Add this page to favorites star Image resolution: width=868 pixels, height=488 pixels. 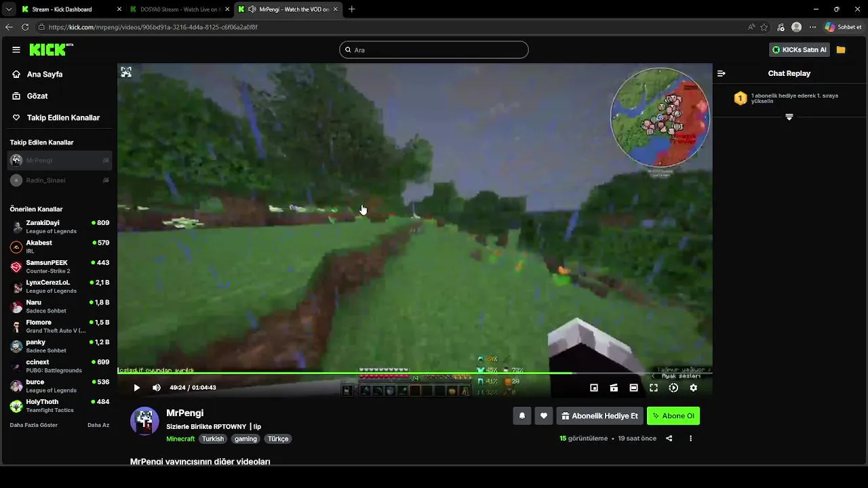(x=764, y=27)
